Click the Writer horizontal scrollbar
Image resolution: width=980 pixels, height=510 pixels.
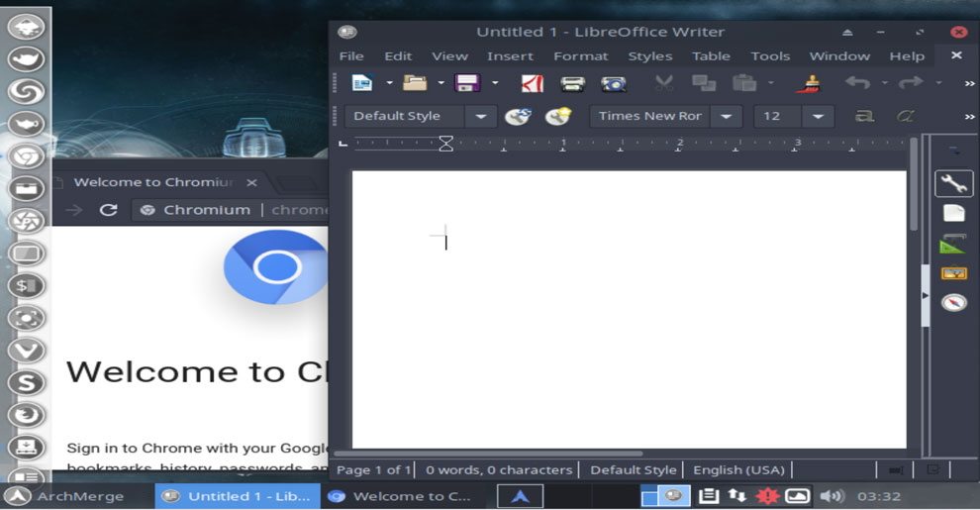tap(488, 454)
